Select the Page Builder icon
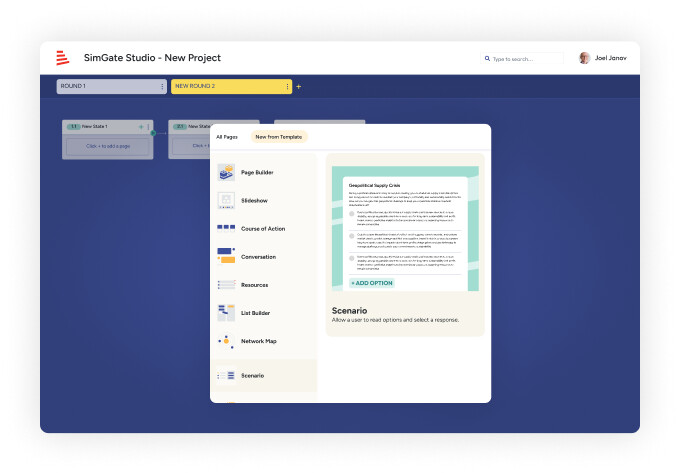 coord(226,172)
